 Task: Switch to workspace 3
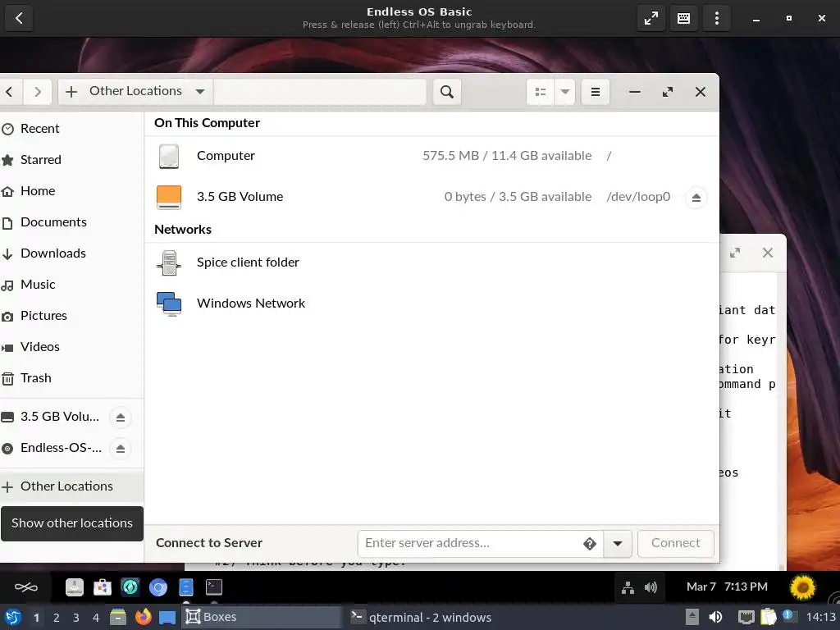[76, 618]
